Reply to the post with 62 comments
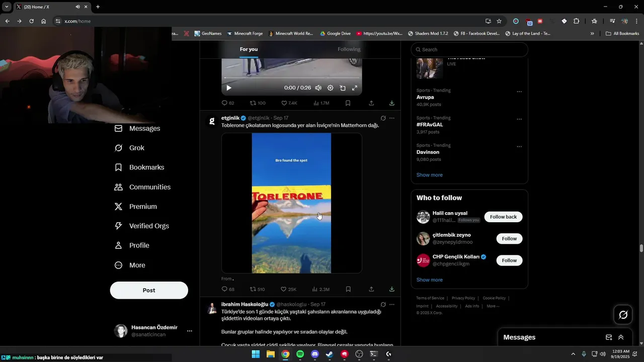Viewport: 644px width, 362px height. (227, 103)
